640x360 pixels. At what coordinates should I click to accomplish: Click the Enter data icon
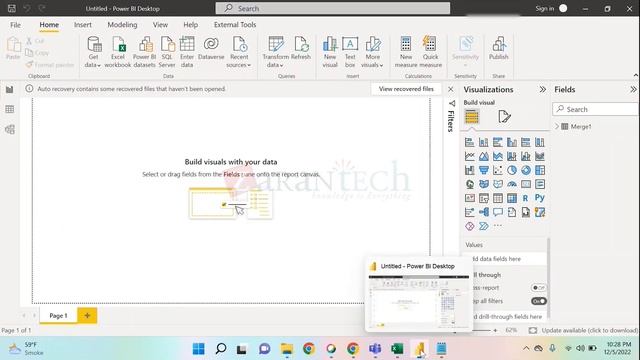pos(187,52)
